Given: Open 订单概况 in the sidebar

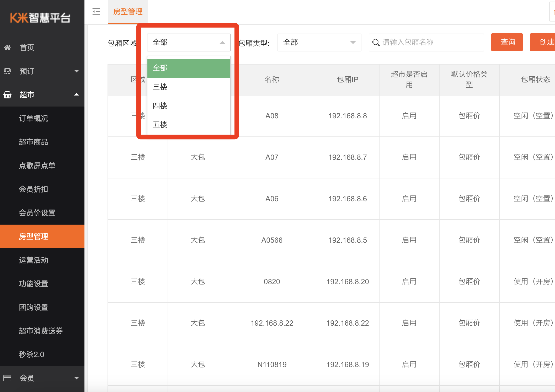Looking at the screenshot, I should click(42, 118).
